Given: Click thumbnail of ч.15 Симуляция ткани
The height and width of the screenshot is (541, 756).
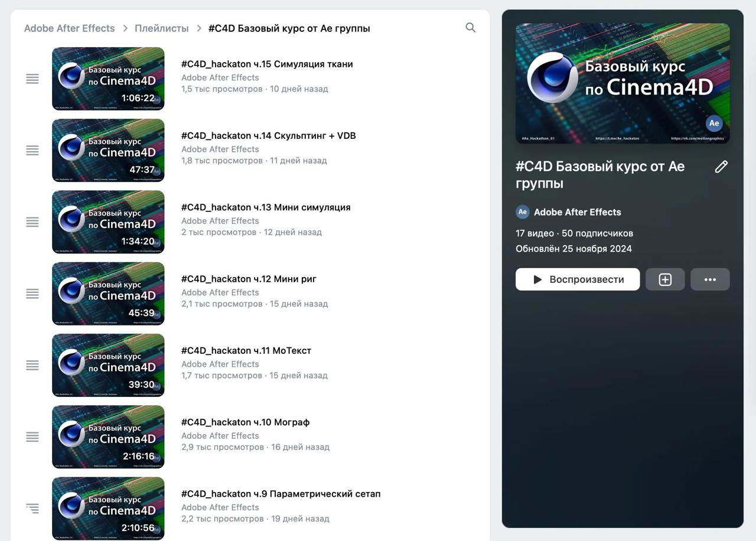Looking at the screenshot, I should pyautogui.click(x=108, y=79).
